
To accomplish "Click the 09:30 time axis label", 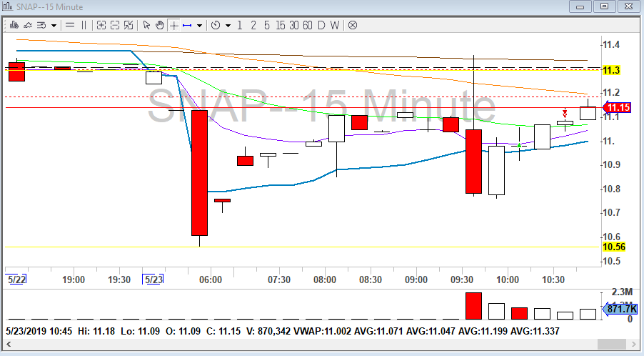I will [x=462, y=280].
